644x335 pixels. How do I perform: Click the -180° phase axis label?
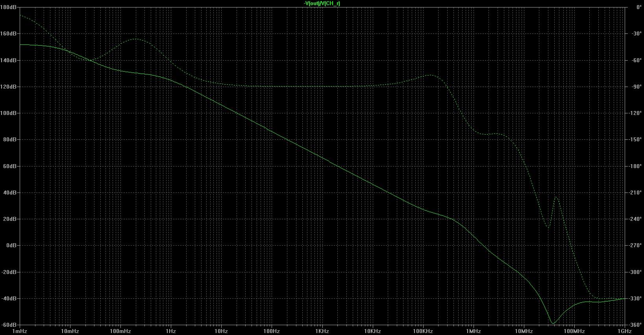[x=635, y=166]
